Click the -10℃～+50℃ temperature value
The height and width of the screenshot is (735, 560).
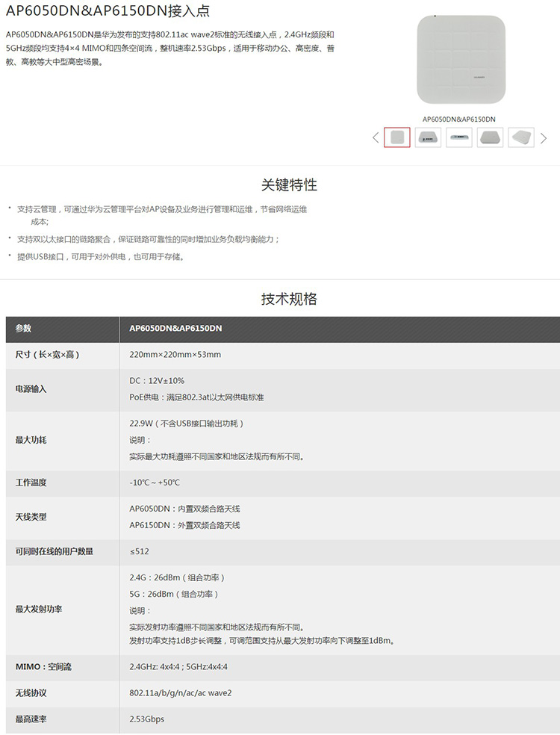(x=155, y=483)
